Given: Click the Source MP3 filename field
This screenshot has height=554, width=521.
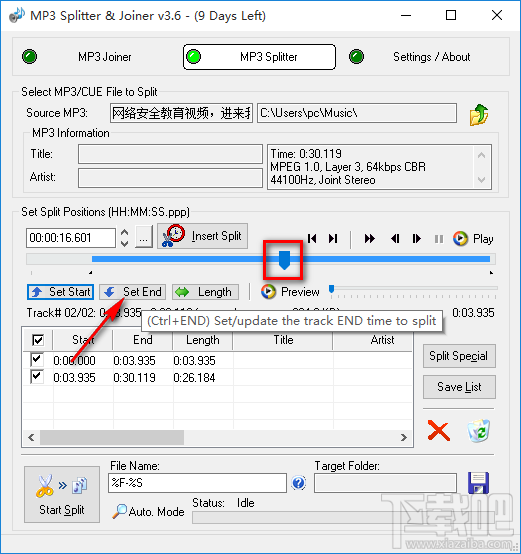Looking at the screenshot, I should [x=181, y=113].
